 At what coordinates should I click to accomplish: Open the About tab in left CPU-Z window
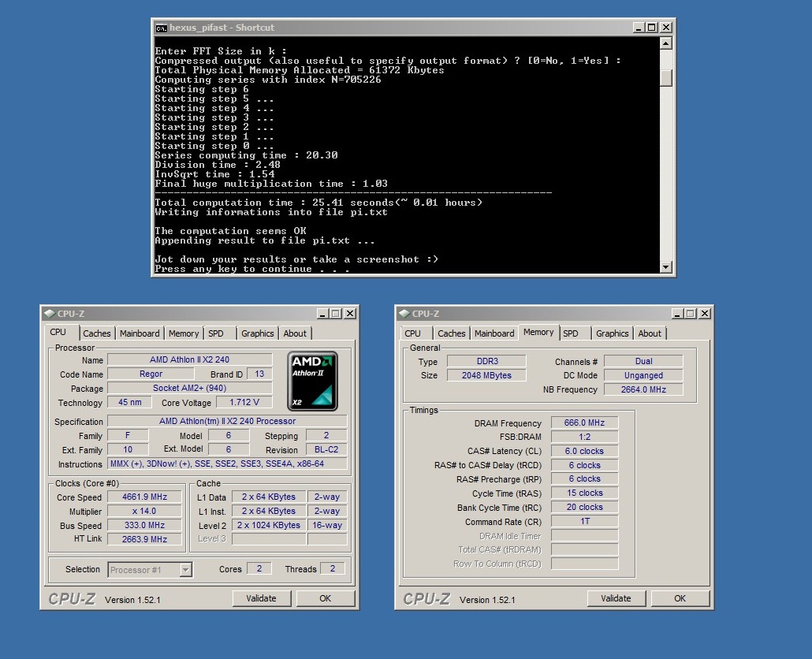pos(295,333)
